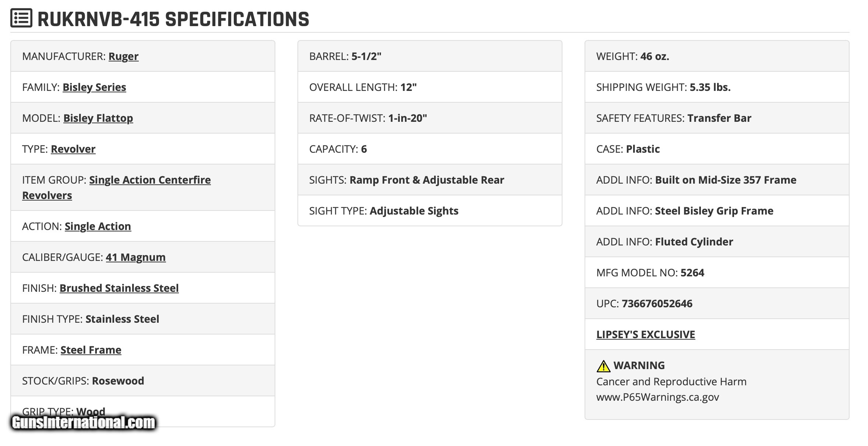
Task: Open the Bisley Series family link
Action: click(94, 87)
